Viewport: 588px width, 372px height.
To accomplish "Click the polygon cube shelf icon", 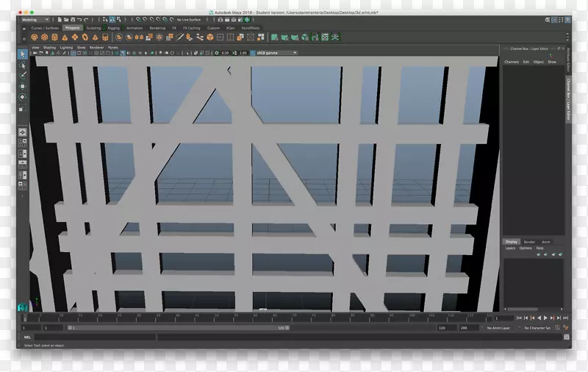I will coord(44,37).
